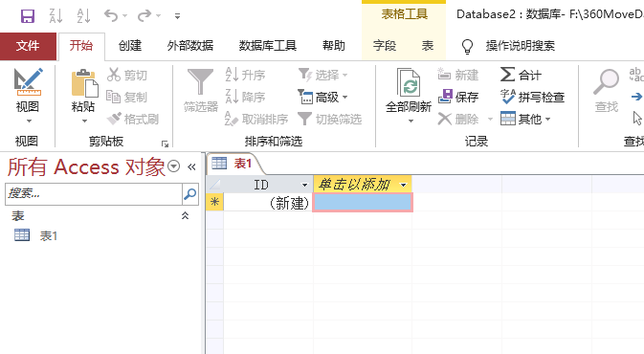Switch to the 创建 ribbon tab
This screenshot has height=354, width=644.
pos(130,45)
